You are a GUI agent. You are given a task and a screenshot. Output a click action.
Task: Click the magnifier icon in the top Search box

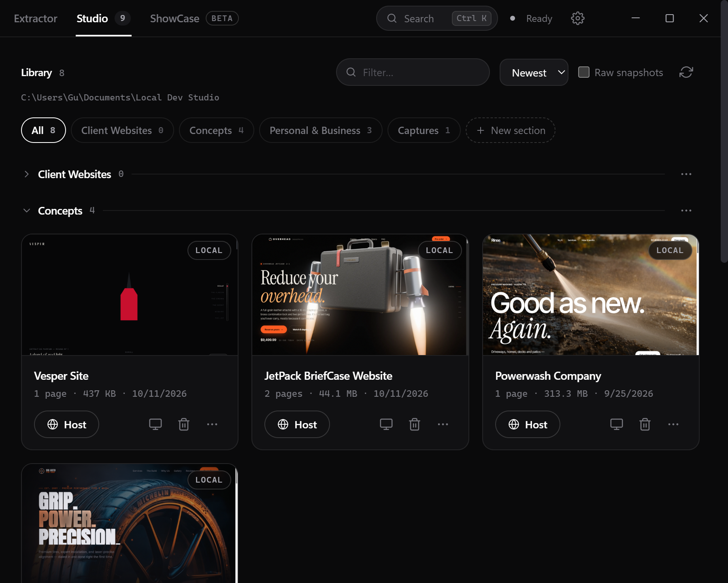point(392,18)
